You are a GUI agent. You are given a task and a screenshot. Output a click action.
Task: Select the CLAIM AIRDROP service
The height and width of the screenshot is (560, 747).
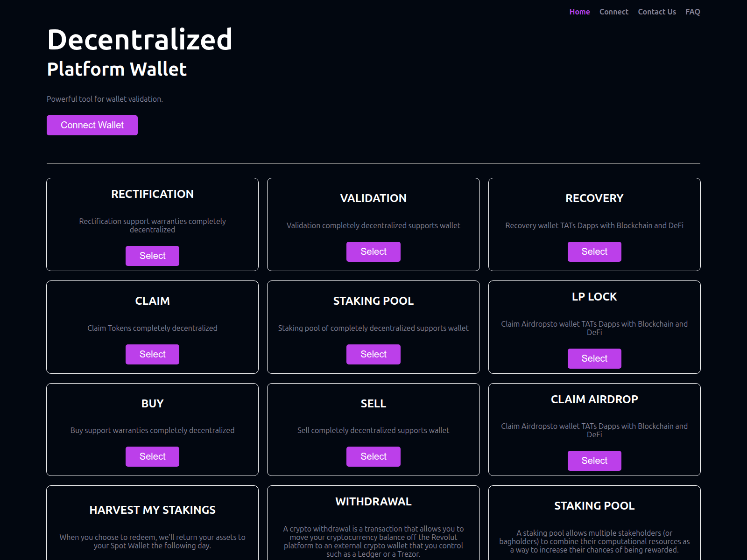(x=594, y=461)
